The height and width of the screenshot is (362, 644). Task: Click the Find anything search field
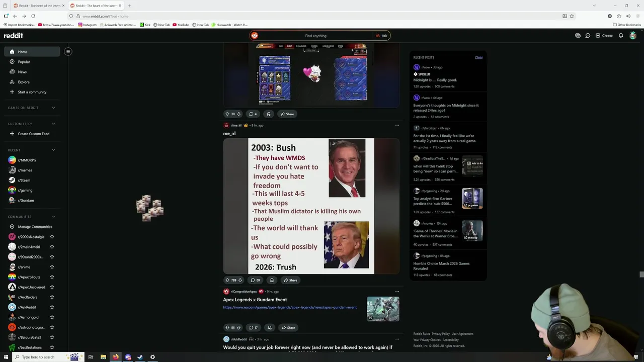point(315,36)
